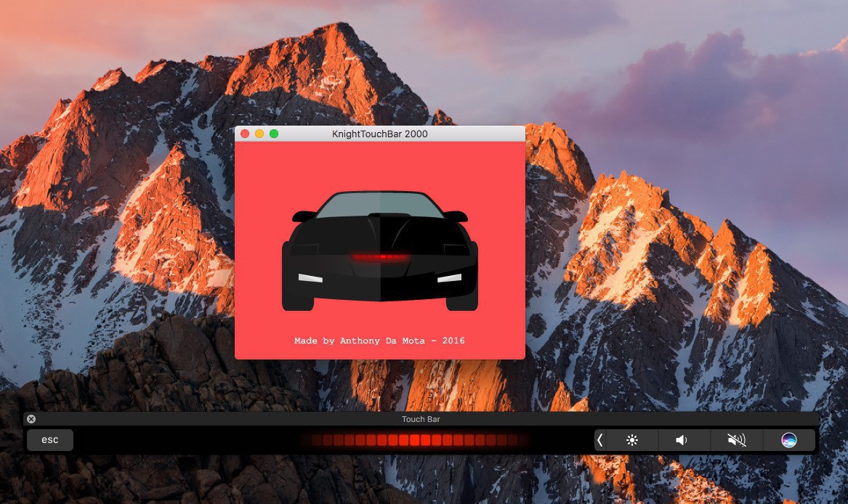Viewport: 848px width, 504px height.
Task: Click "Made by Anthony Da Mota - 2016" text
Action: point(379,341)
